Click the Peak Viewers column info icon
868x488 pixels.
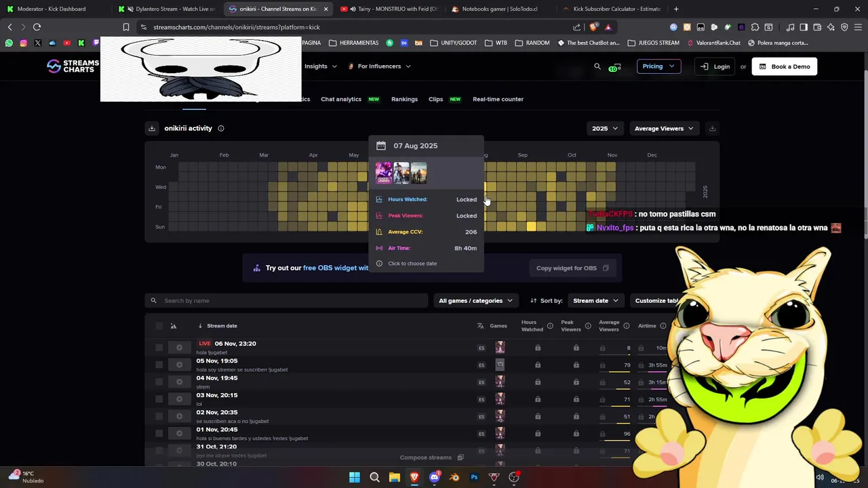[588, 326]
